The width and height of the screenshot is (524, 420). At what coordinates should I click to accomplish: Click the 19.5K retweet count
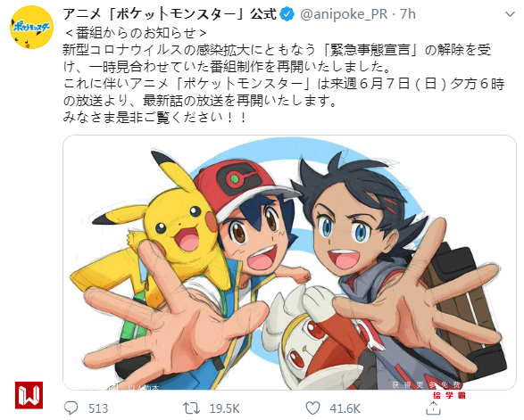click(224, 408)
